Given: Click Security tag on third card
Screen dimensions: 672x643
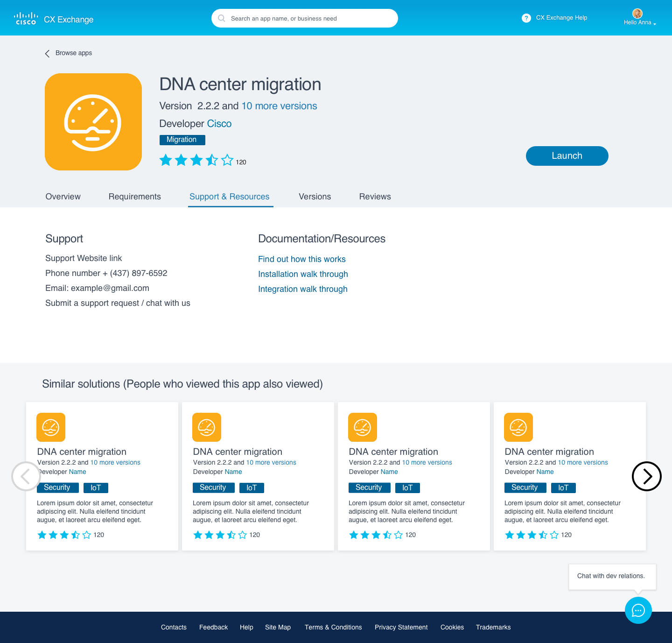Looking at the screenshot, I should (x=369, y=488).
